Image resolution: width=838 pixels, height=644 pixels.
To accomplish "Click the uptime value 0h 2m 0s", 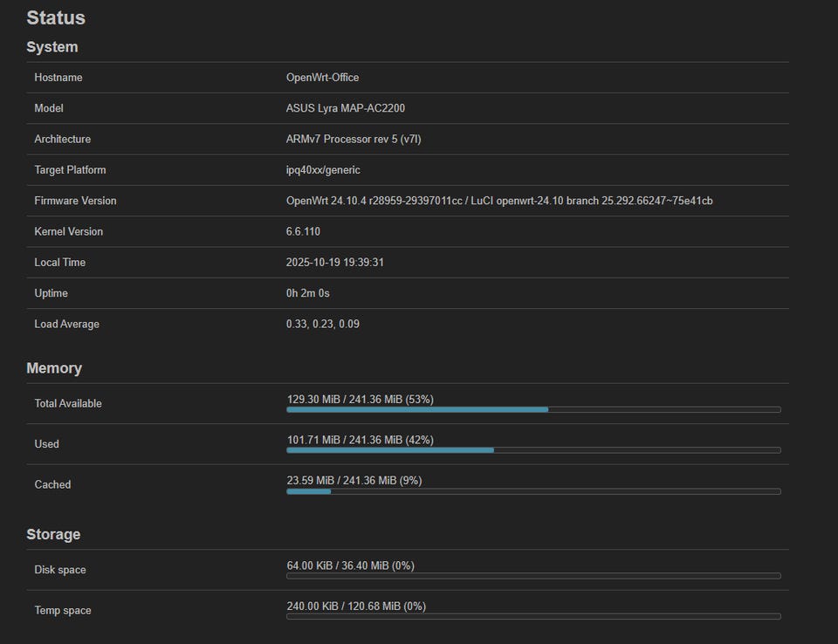I will pyautogui.click(x=307, y=293).
